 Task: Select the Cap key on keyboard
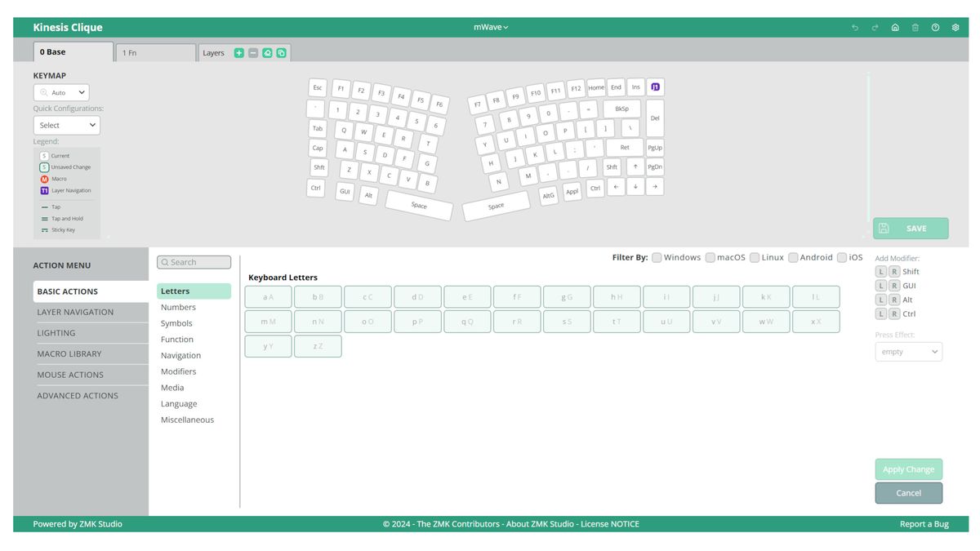click(x=318, y=148)
